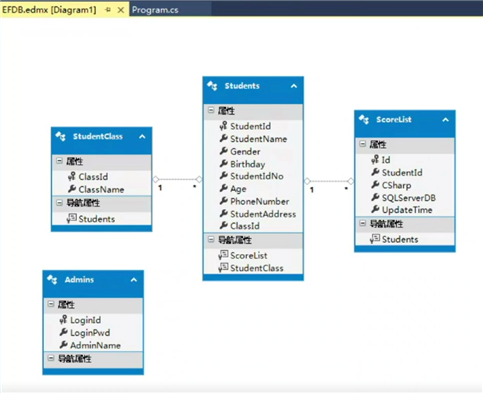
Task: Collapse navigation properties section in ScoreList
Action: (x=363, y=223)
